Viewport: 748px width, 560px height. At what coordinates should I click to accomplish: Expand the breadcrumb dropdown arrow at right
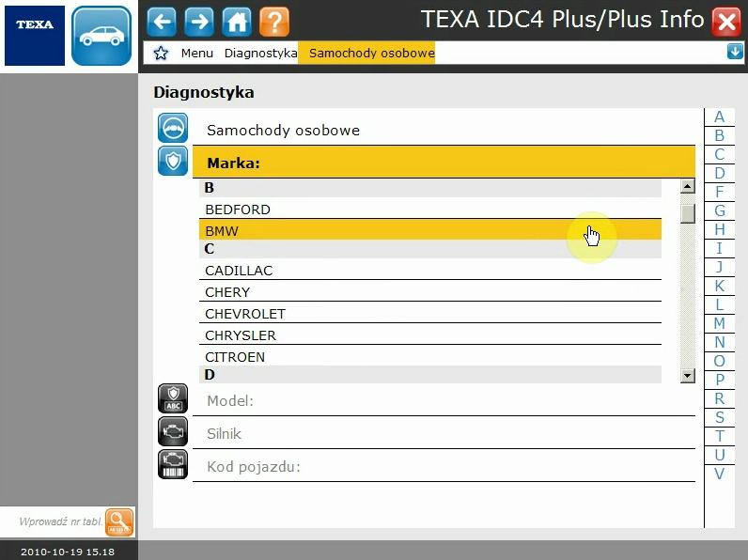[734, 53]
